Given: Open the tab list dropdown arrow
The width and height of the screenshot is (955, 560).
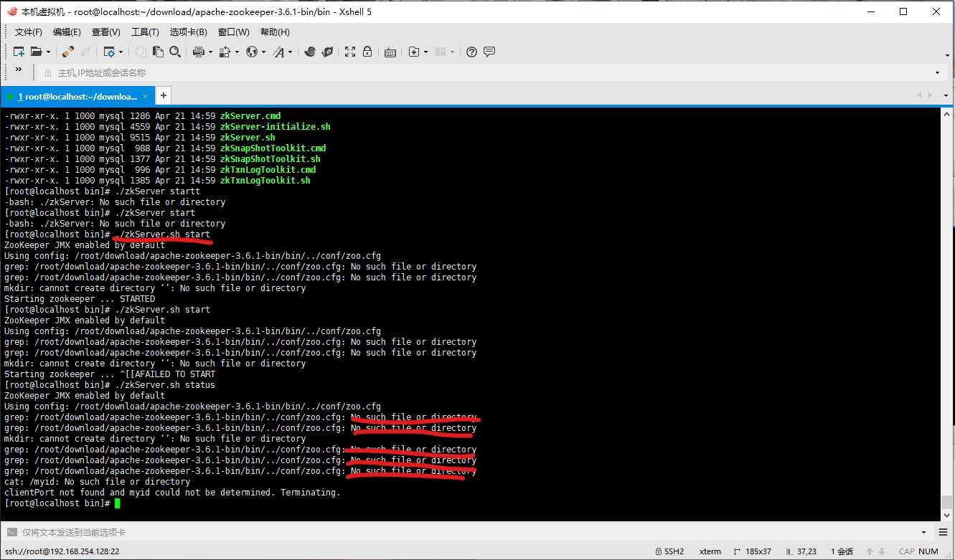Looking at the screenshot, I should coord(945,95).
